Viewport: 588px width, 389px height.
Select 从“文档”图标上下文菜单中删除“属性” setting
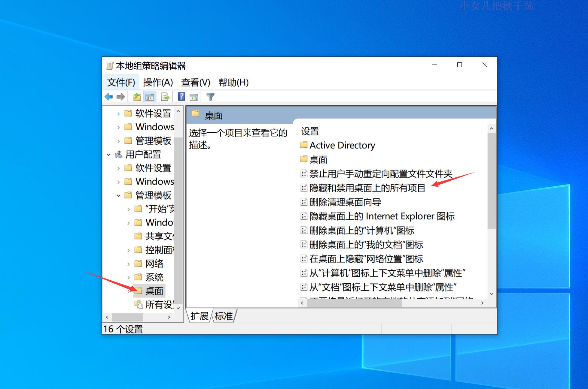click(x=383, y=287)
